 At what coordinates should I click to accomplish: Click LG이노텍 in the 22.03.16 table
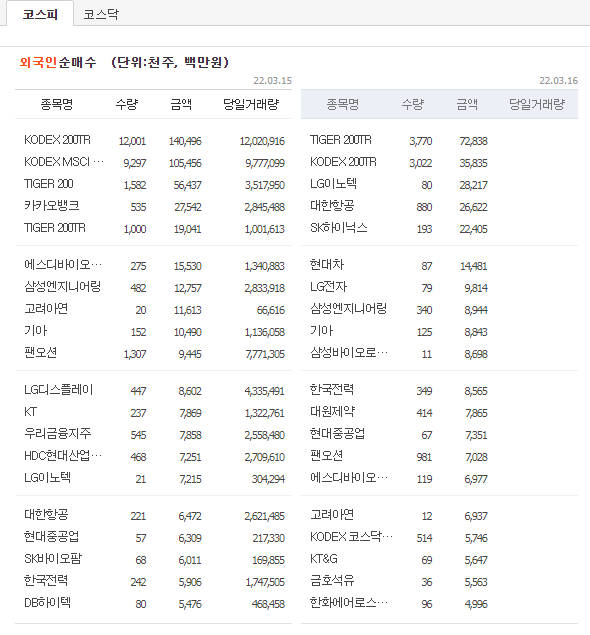(333, 184)
